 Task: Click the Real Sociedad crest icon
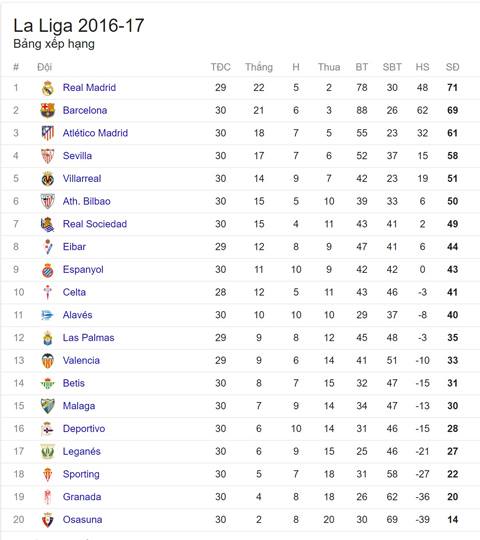tap(48, 225)
